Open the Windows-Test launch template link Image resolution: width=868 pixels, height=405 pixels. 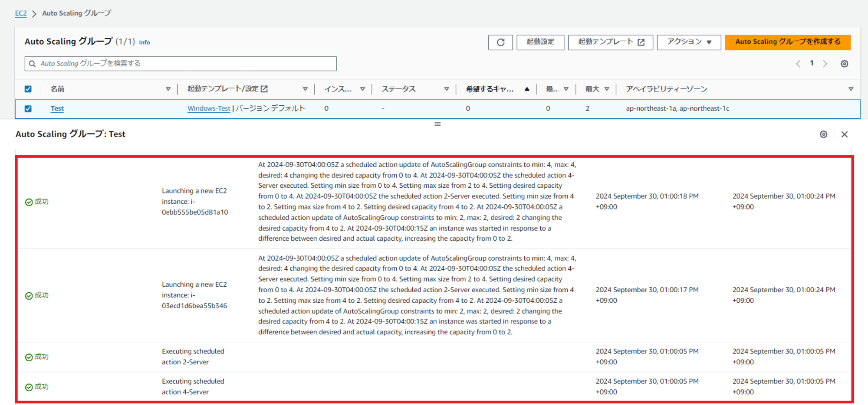[209, 108]
